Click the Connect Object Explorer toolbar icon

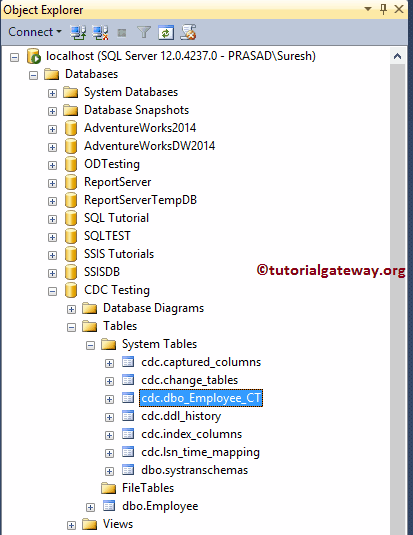tap(78, 32)
